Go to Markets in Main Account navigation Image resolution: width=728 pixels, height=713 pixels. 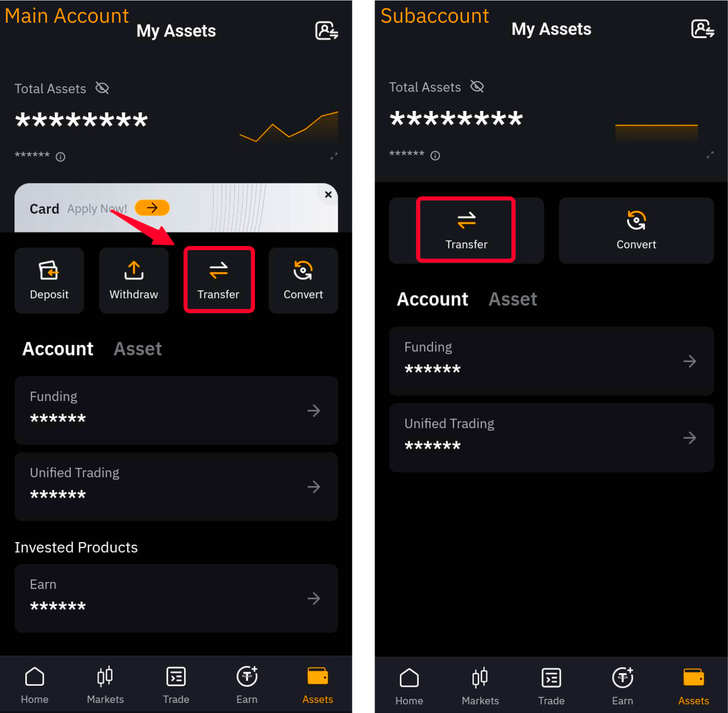[x=105, y=685]
